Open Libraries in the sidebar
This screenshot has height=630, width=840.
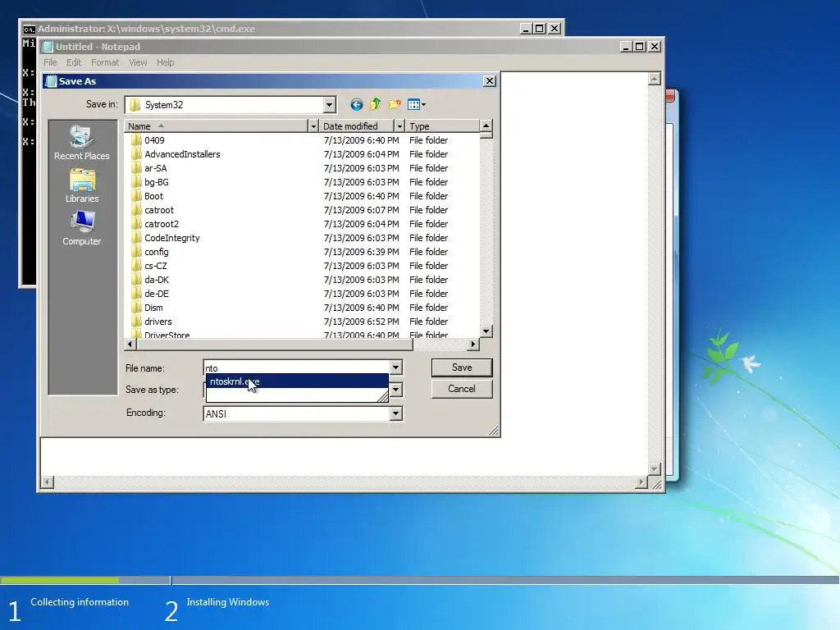click(81, 186)
